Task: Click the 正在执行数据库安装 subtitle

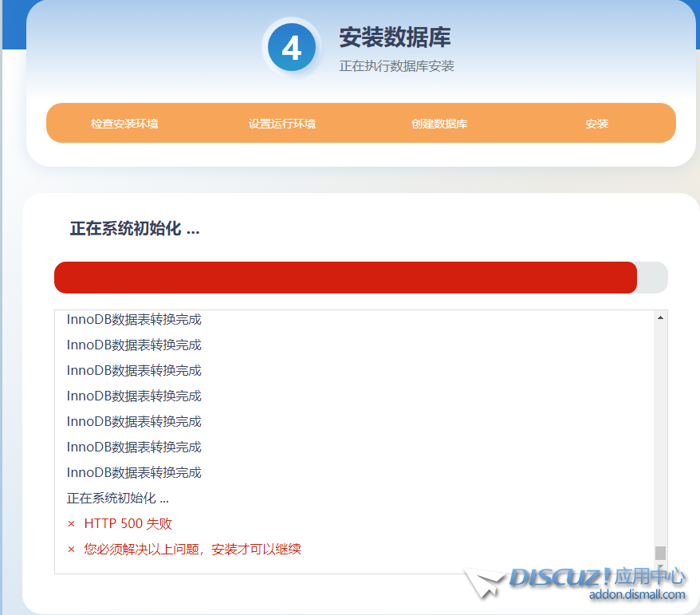Action: [396, 66]
